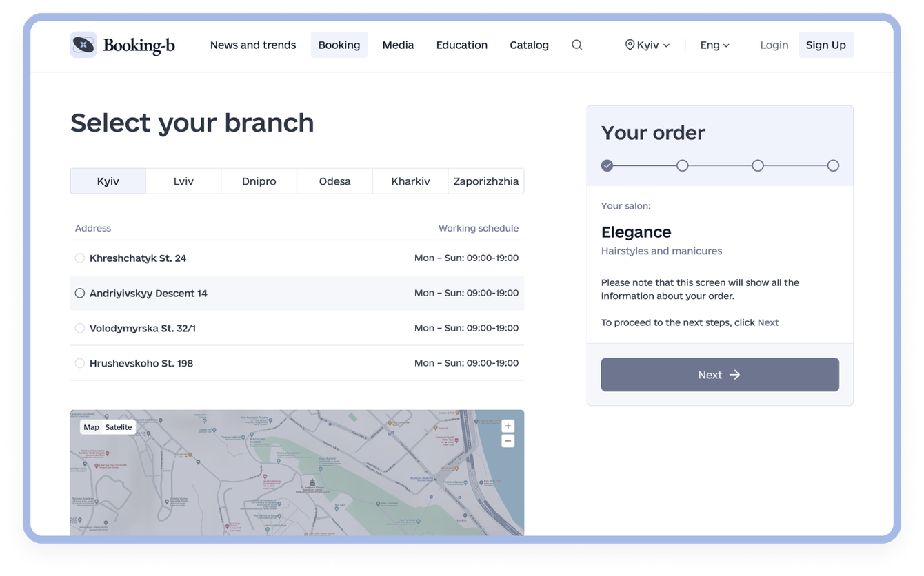Choose Volodymyrska St. 32/1 radio button
The image size is (924, 576).
click(80, 328)
